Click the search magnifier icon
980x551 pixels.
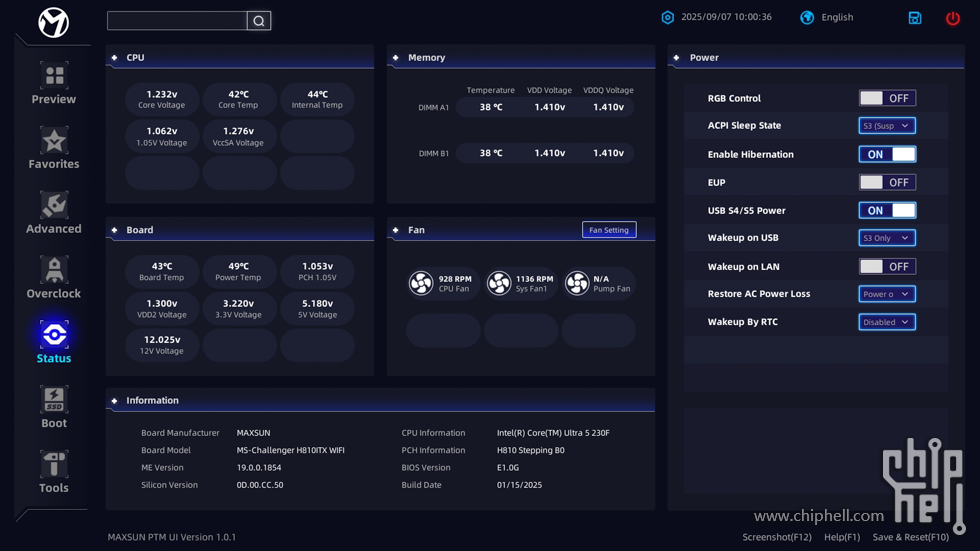(259, 21)
